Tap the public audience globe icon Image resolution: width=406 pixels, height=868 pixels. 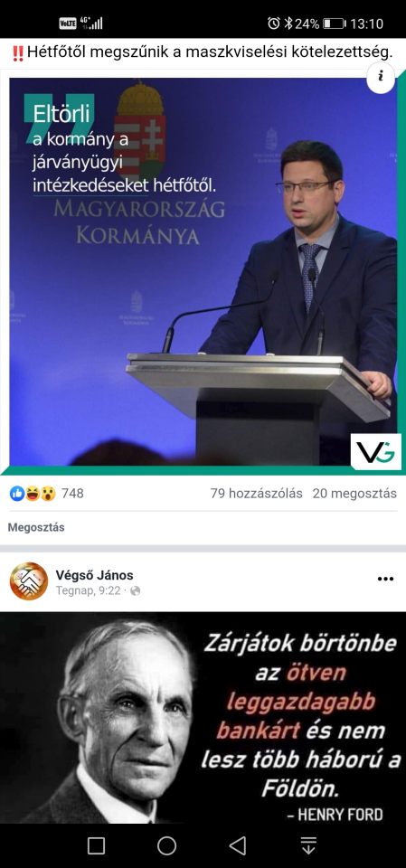pyautogui.click(x=135, y=591)
